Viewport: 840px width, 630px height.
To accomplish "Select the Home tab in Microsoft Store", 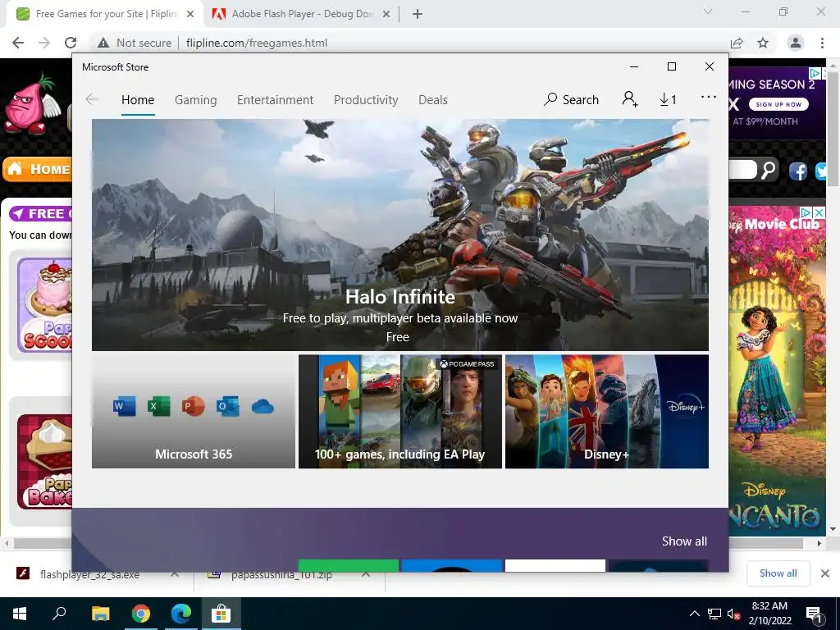I will point(138,100).
